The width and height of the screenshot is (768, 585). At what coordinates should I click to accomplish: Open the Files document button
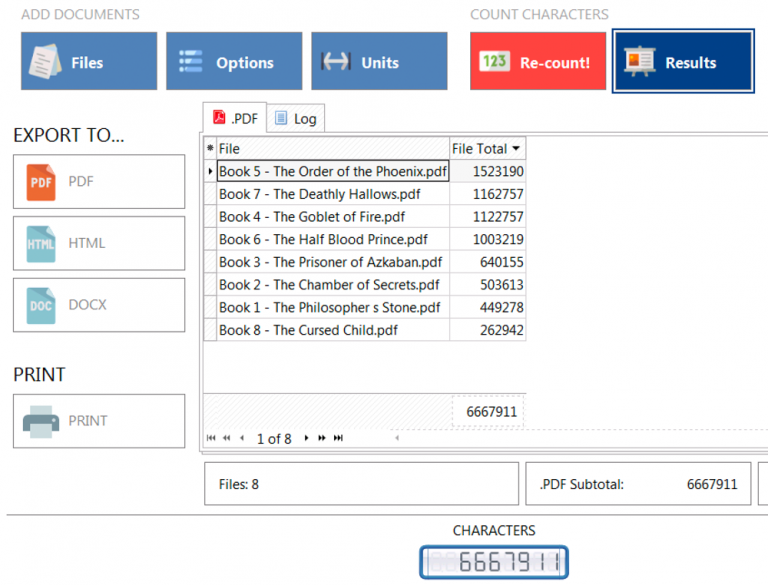[89, 61]
